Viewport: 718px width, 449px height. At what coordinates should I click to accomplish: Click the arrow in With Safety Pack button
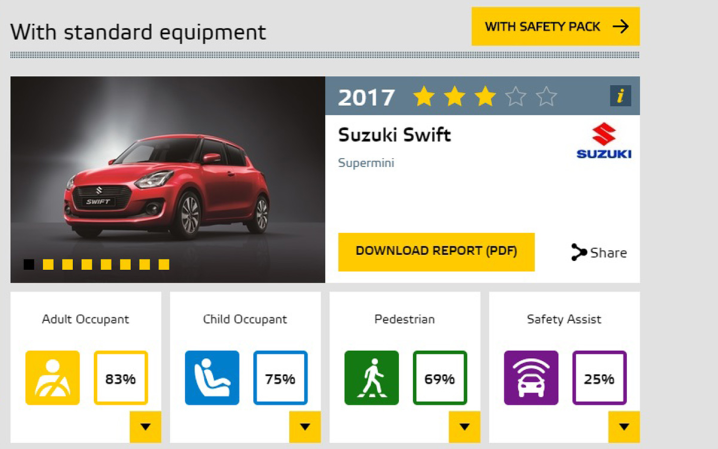(620, 27)
